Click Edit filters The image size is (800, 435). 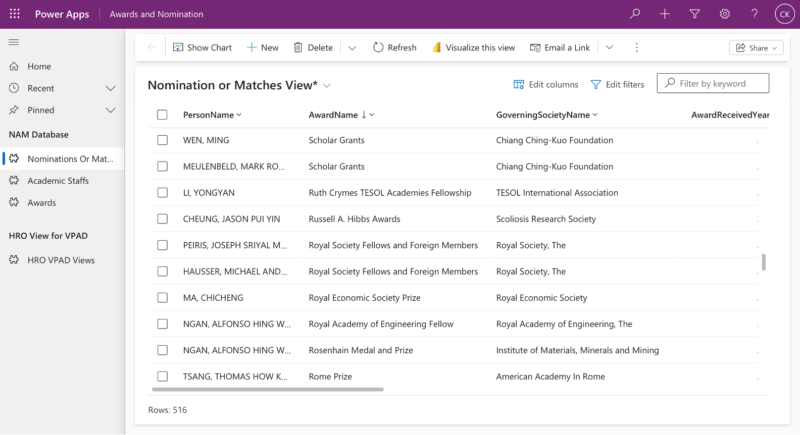pyautogui.click(x=617, y=85)
